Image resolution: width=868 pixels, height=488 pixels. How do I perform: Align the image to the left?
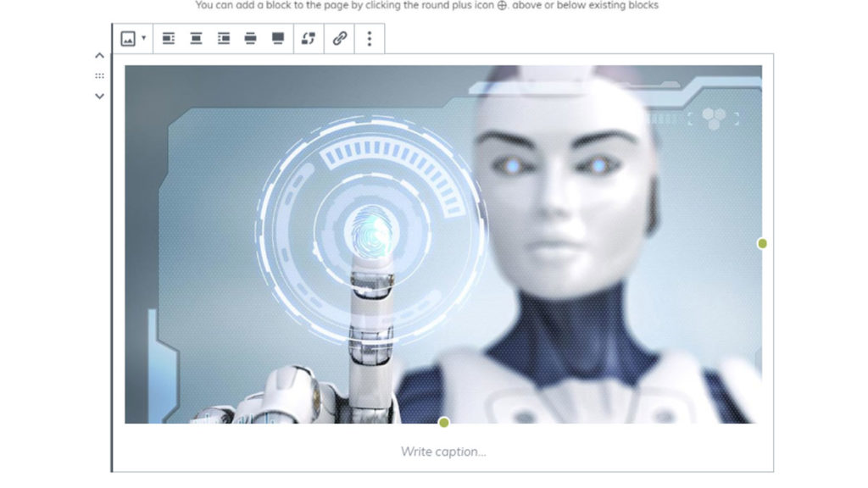click(x=169, y=39)
